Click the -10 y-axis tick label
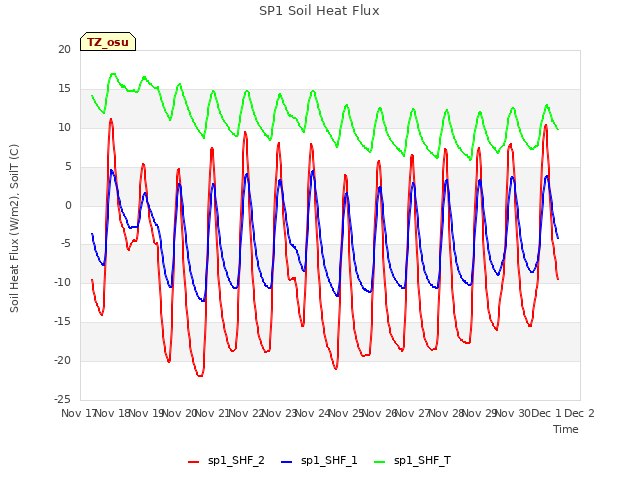Viewport: 640px width, 480px height. [x=62, y=282]
